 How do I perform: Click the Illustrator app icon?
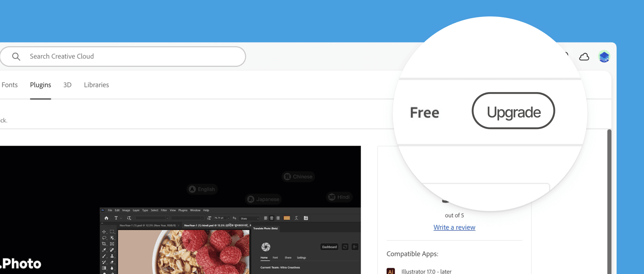tap(391, 271)
